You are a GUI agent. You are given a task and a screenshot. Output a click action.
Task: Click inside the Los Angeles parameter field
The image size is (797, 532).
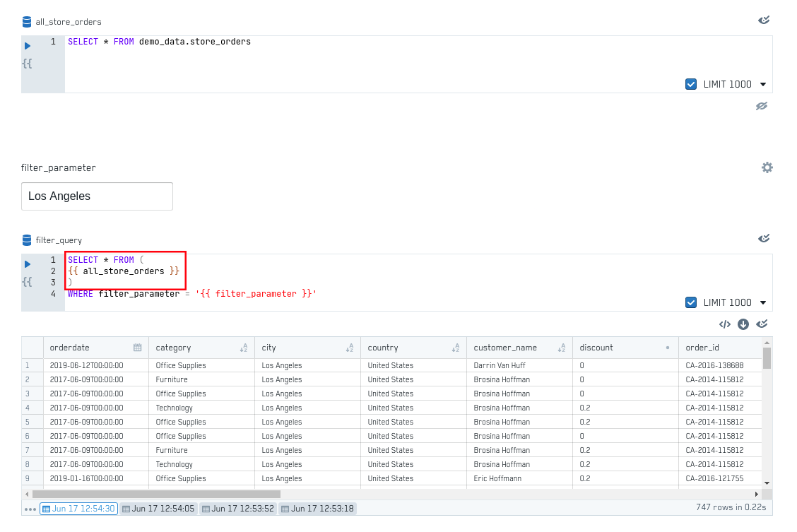point(97,196)
